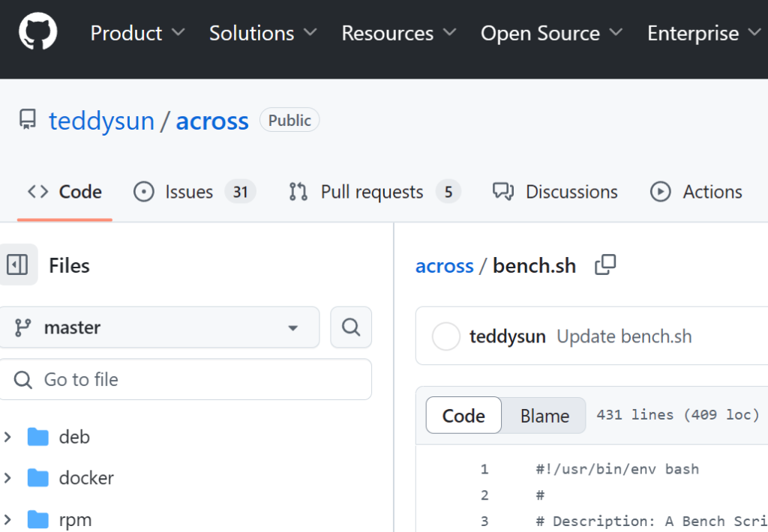This screenshot has width=768, height=532.
Task: Open the Update bench.sh commit message
Action: point(624,336)
